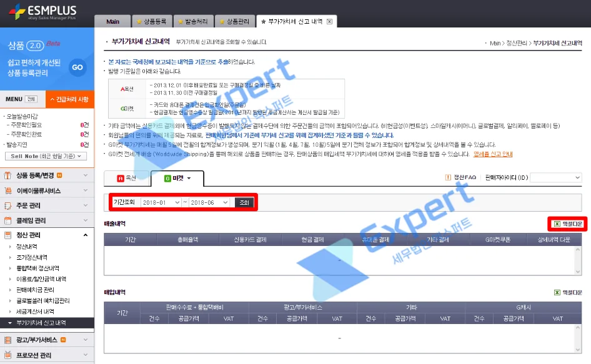The height and width of the screenshot is (364, 591).
Task: Expand the 이베이물류서비스 menu
Action: click(x=47, y=190)
